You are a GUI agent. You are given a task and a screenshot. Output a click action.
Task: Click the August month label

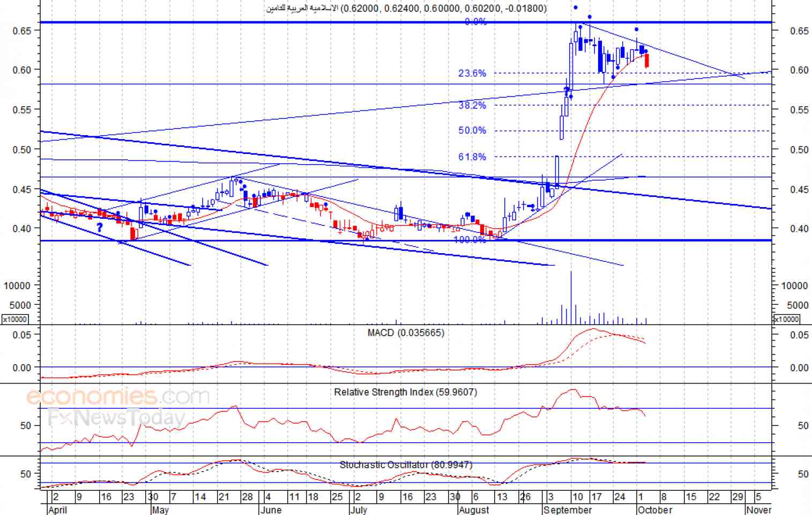474,510
